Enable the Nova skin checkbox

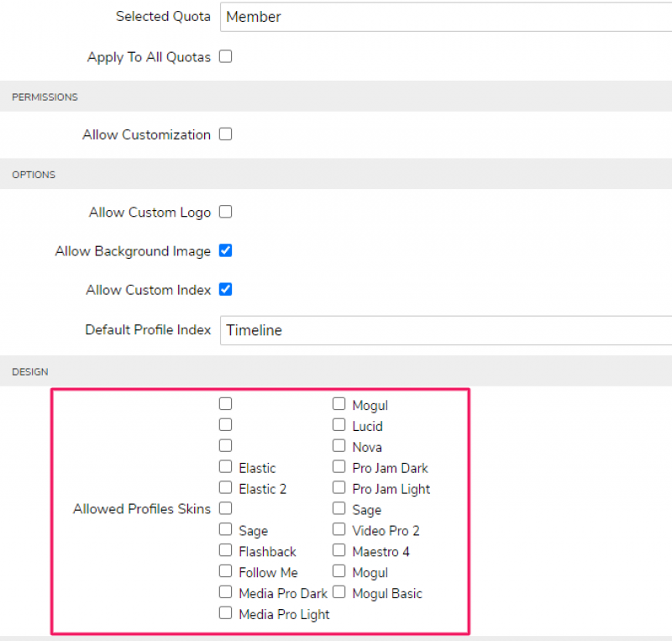pyautogui.click(x=339, y=446)
